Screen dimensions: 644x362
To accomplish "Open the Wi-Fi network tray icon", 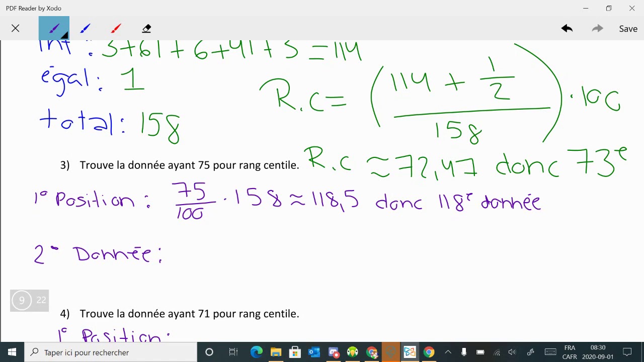I will (x=497, y=352).
